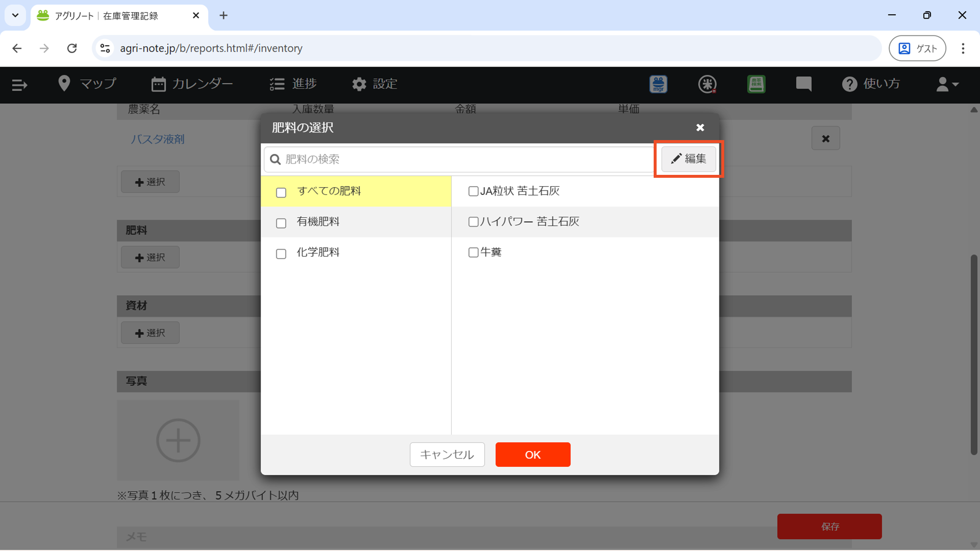Open the green pesticide search book icon
Viewport: 980px width, 551px height.
click(756, 84)
